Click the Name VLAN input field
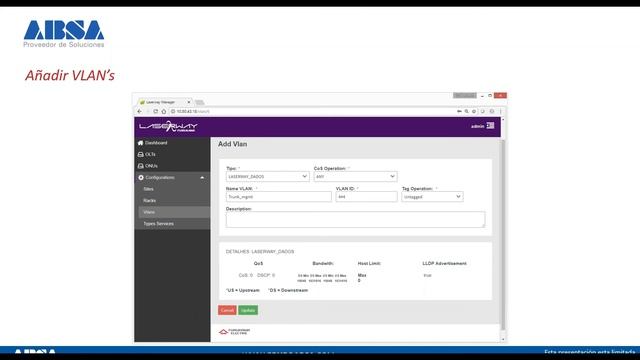This screenshot has width=640, height=360. click(x=278, y=197)
